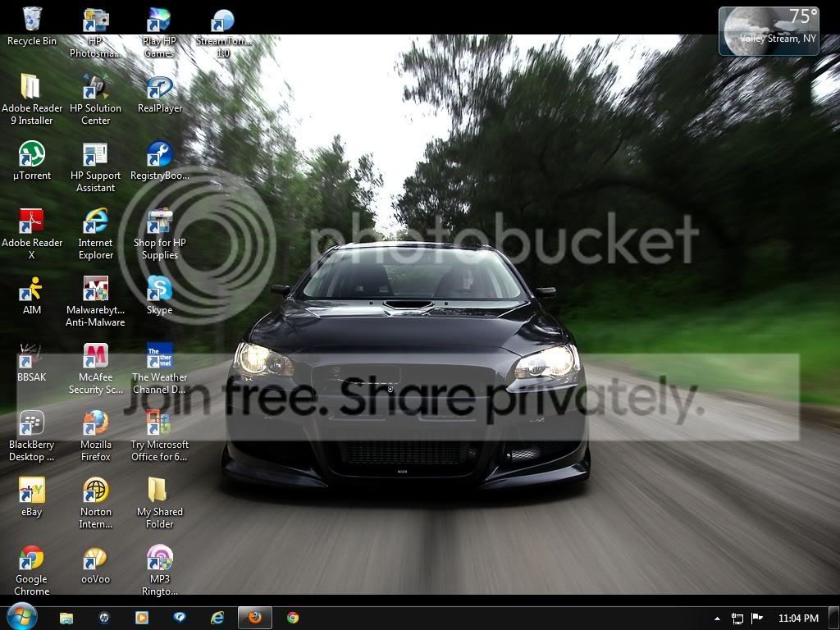This screenshot has height=630, width=840.
Task: Select the StreamTorrent 1.0 shortcut
Action: tap(223, 32)
